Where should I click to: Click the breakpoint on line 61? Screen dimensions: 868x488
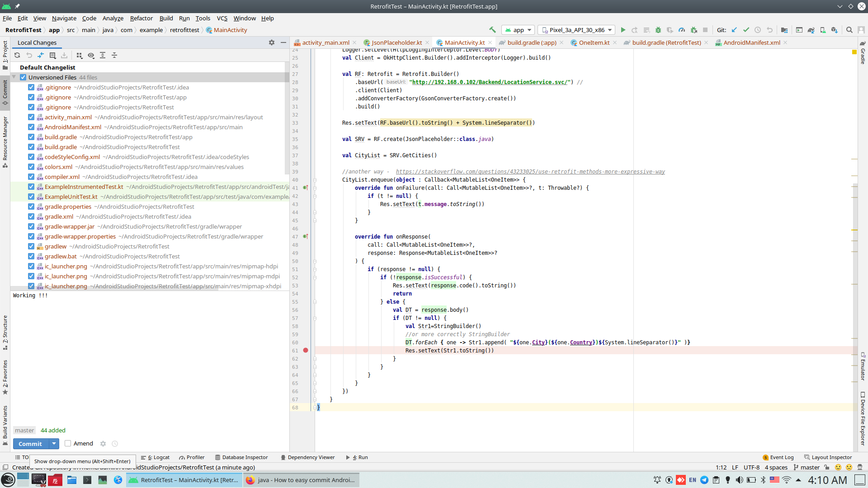[306, 351]
